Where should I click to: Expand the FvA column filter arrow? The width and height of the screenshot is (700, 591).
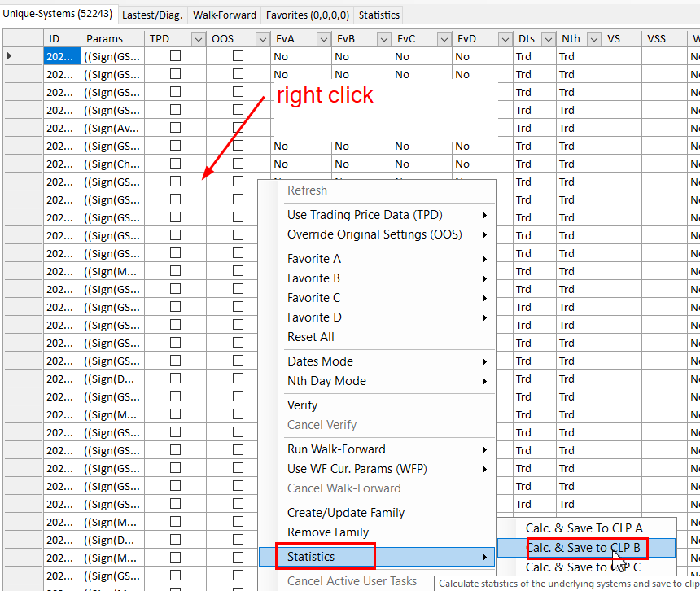pos(323,38)
